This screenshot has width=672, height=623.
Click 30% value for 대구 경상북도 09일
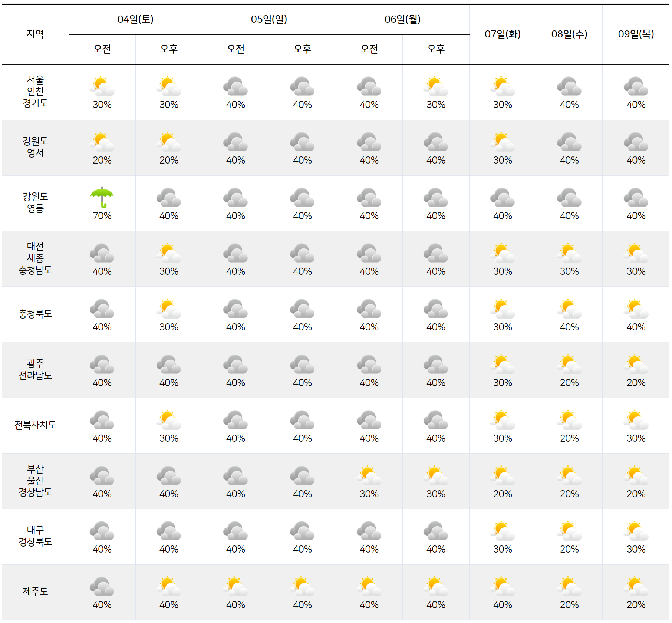(x=636, y=549)
